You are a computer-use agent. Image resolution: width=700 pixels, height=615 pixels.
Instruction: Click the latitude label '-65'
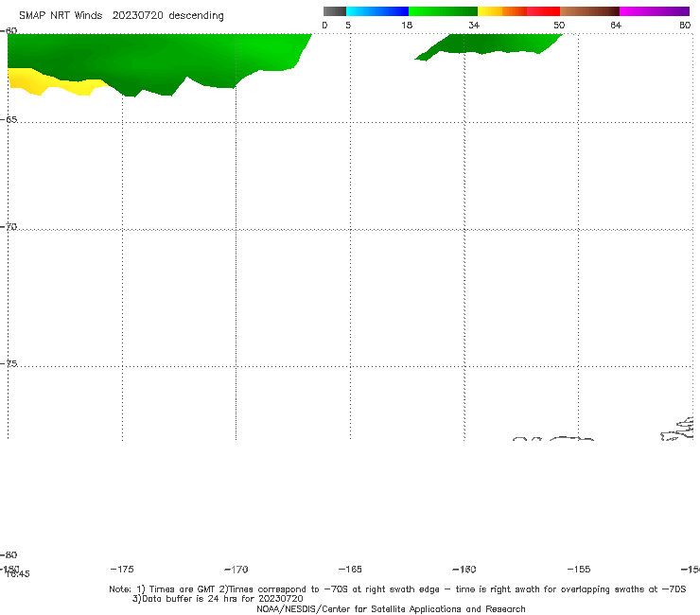coord(9,120)
